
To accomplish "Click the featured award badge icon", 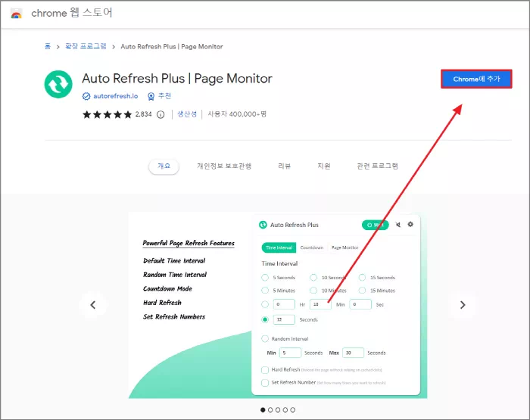I will 151,96.
